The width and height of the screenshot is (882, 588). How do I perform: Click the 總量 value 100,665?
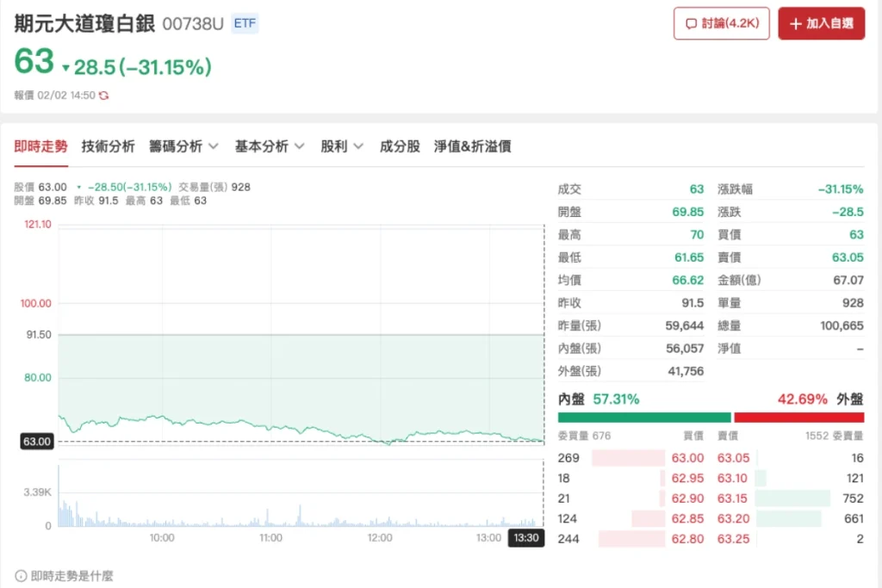(x=842, y=326)
